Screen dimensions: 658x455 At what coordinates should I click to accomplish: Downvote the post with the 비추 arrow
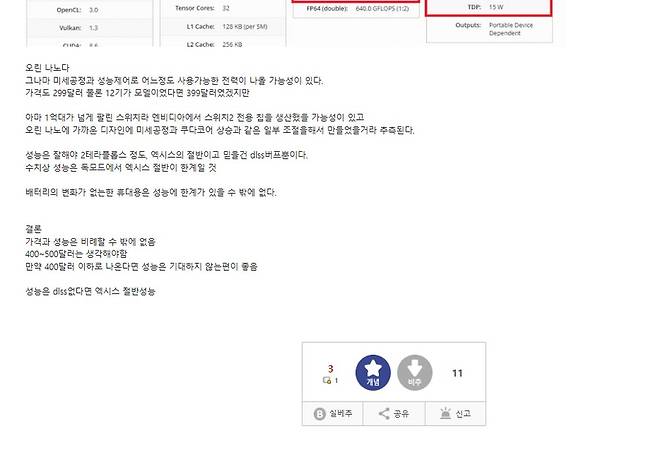[x=415, y=373]
